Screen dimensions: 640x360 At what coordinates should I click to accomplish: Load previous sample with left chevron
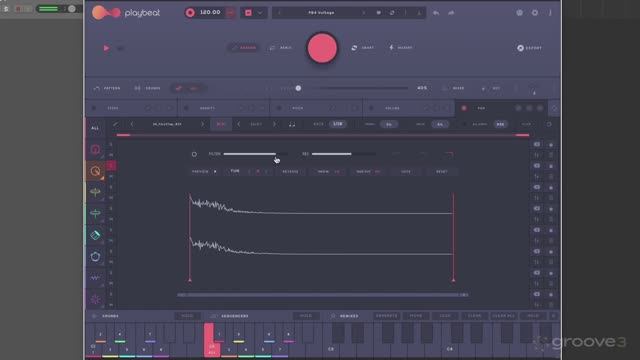coord(132,124)
